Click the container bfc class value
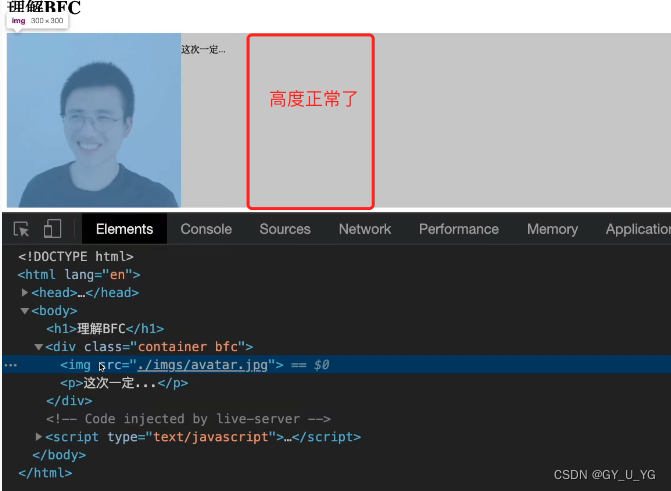Viewport: 671px width, 491px height. [188, 347]
